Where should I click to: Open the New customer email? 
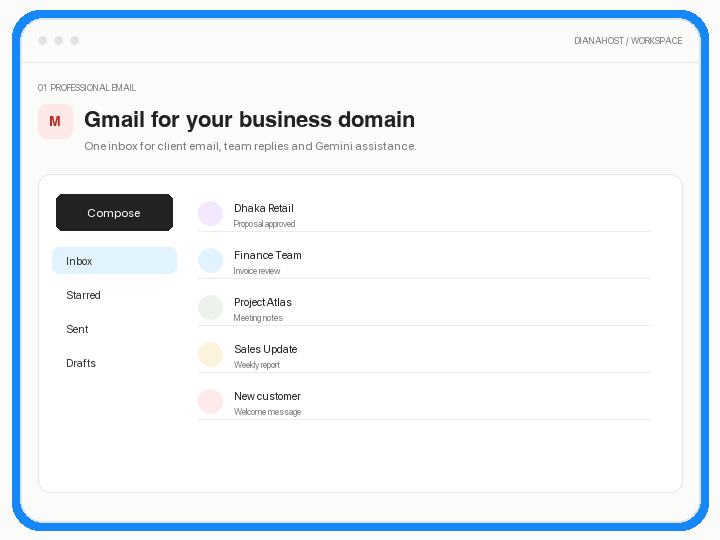point(424,402)
